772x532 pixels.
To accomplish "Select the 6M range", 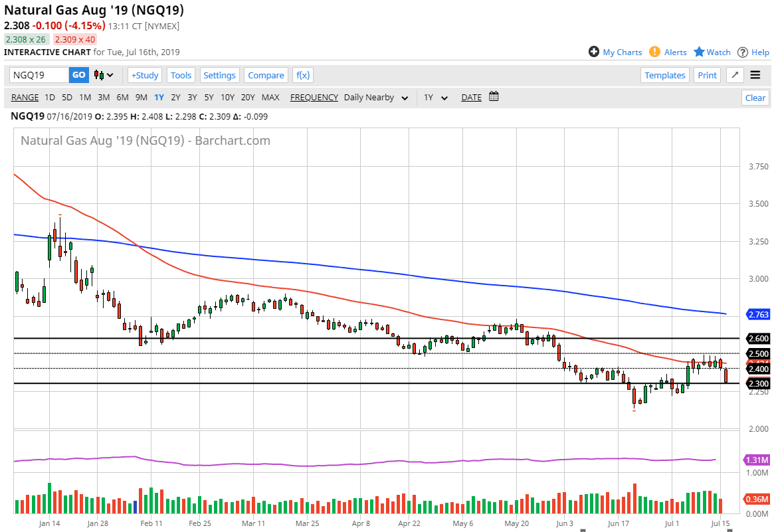I will pyautogui.click(x=123, y=98).
